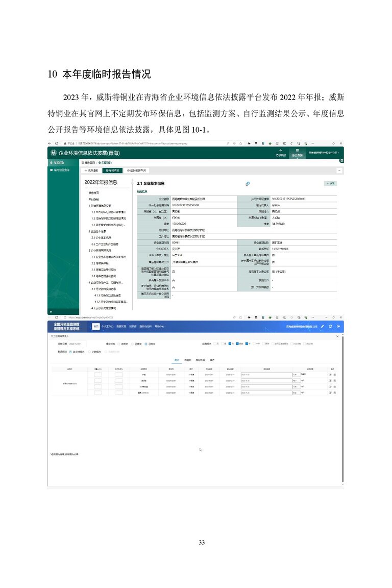
Task: Select the 未提交 radio button
Action: point(119,344)
